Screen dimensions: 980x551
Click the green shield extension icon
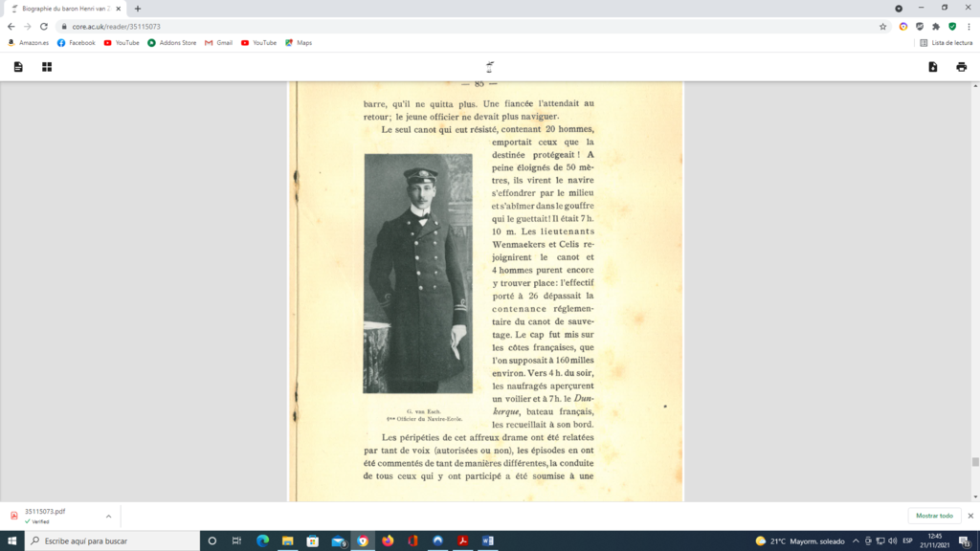point(952,26)
